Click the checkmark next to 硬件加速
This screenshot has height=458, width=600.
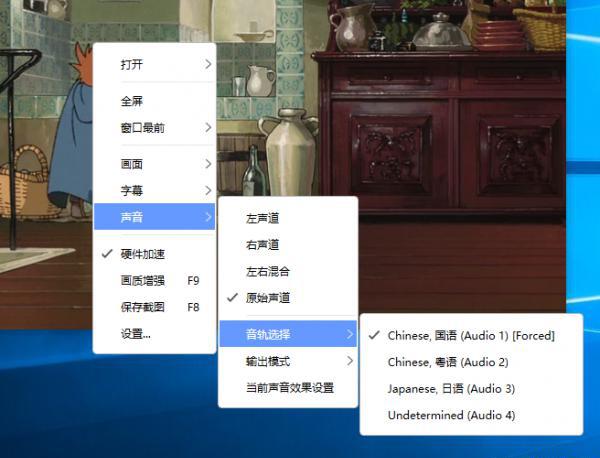click(107, 253)
